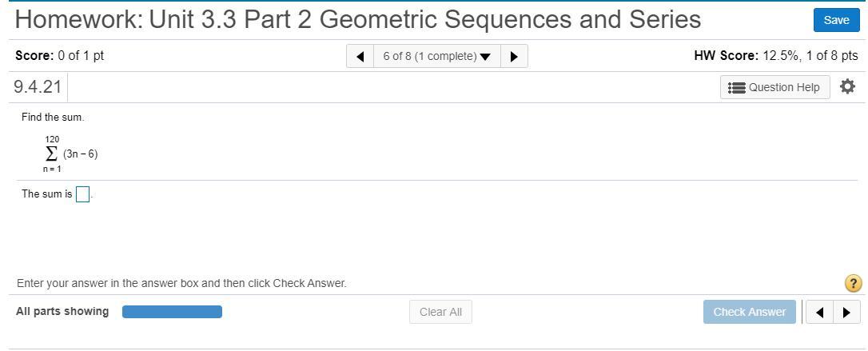
Task: Click the bottom-right previous arrow
Action: pos(819,312)
